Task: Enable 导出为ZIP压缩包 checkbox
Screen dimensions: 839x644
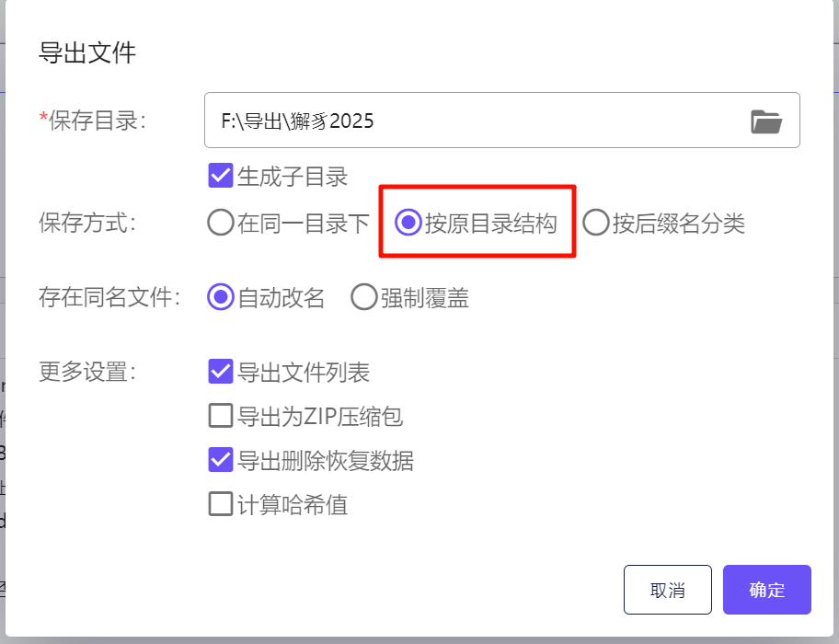Action: (220, 416)
